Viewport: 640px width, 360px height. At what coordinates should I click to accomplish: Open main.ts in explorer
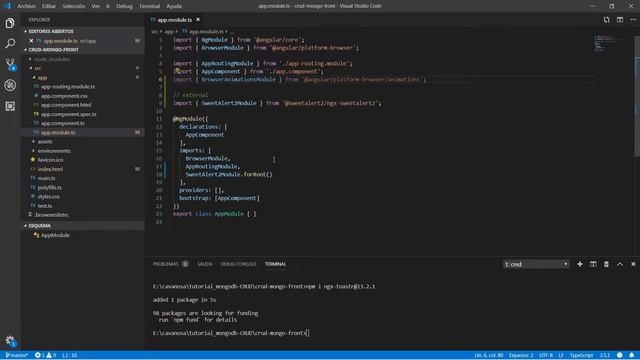[46, 178]
